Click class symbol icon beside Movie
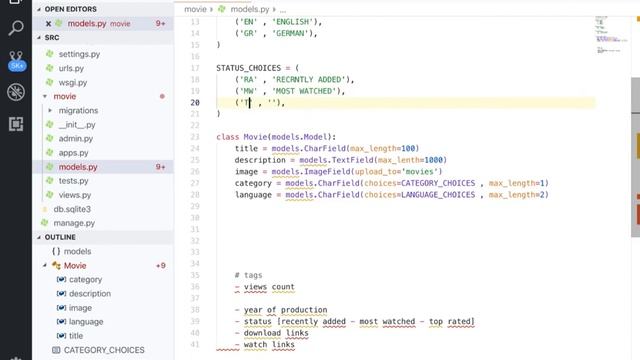This screenshot has width=640, height=360. tap(56, 266)
